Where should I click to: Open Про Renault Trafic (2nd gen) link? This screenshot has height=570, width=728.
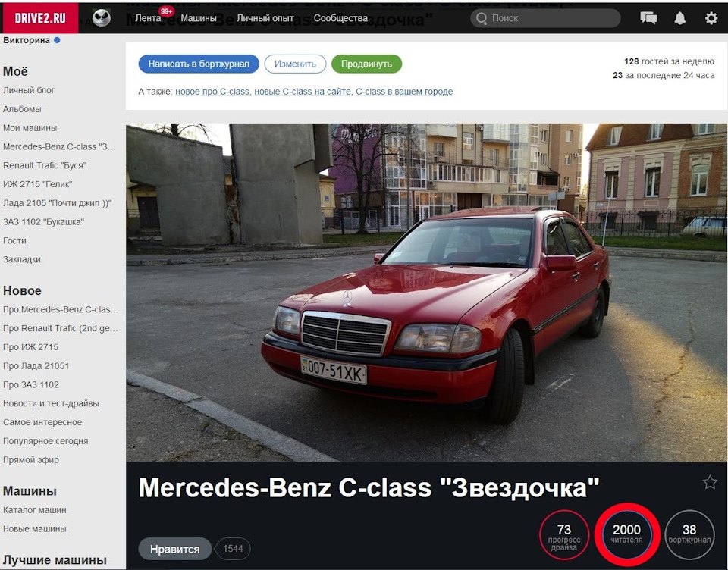click(61, 328)
